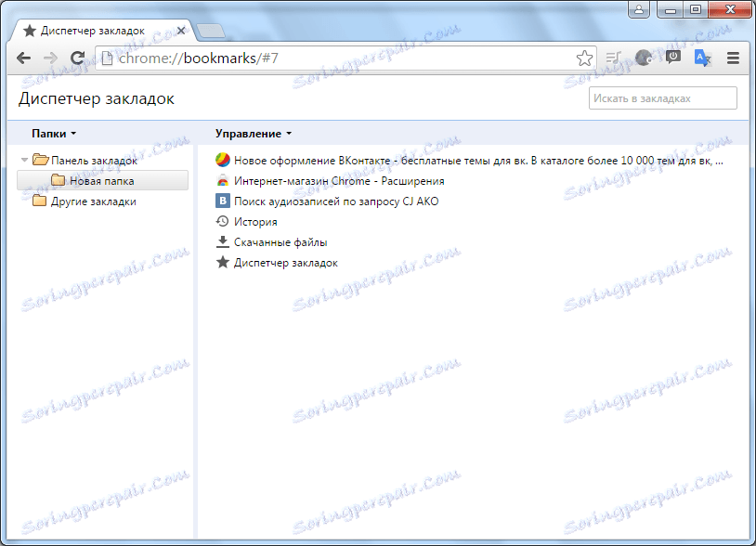
Task: Bookmark this page with the star icon
Action: tap(584, 58)
